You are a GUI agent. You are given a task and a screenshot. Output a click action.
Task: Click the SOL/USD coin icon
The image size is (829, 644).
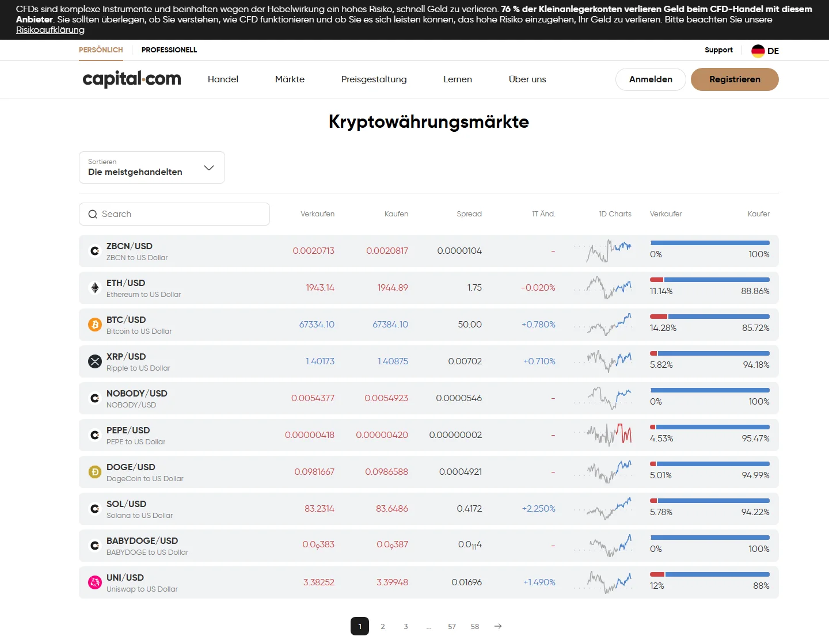tap(95, 509)
